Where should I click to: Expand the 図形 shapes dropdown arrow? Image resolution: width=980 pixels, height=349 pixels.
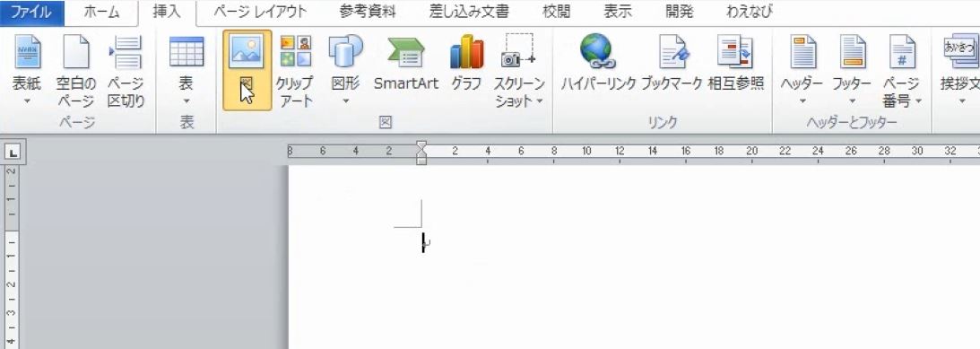point(345,100)
